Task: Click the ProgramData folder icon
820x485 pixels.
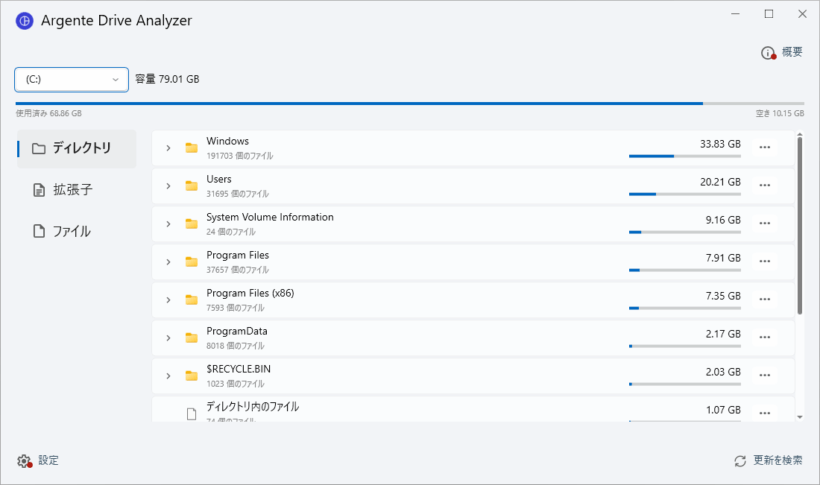Action: 191,338
